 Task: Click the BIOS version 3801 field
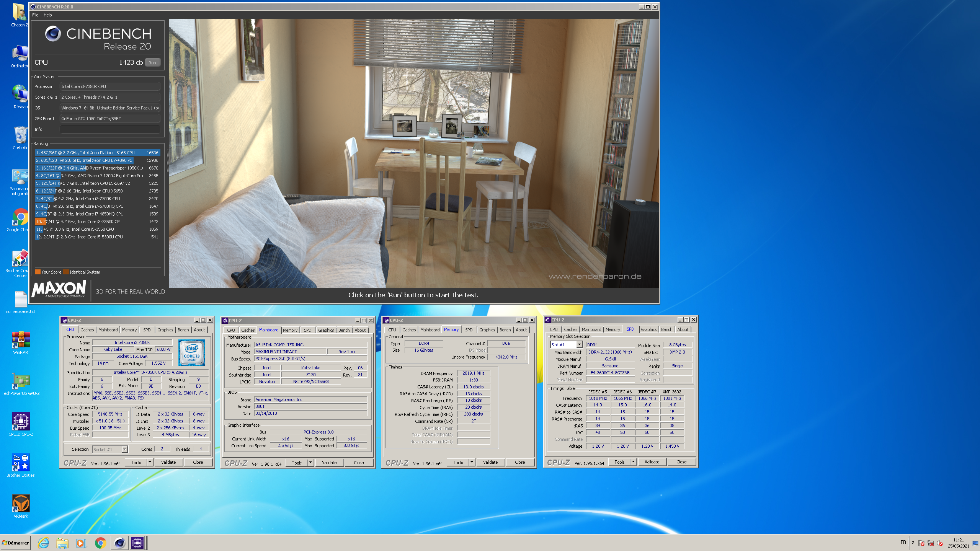point(310,406)
